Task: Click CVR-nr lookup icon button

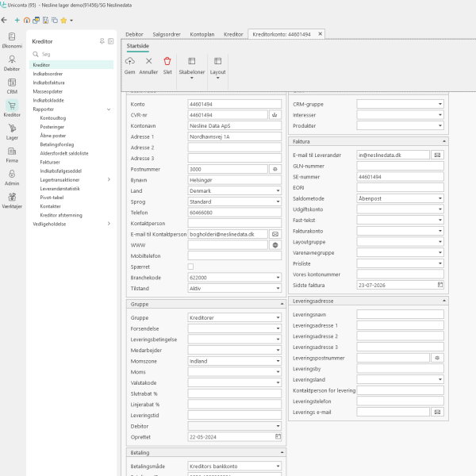Action: tap(274, 115)
